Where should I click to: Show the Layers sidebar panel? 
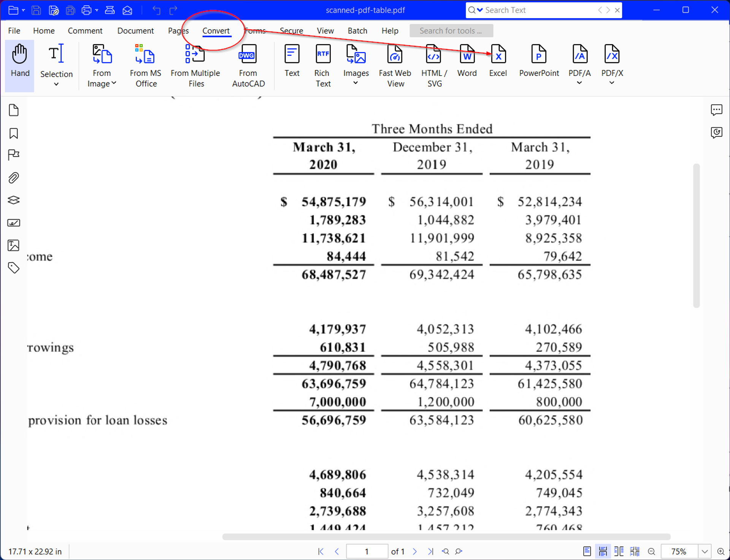[x=14, y=200]
